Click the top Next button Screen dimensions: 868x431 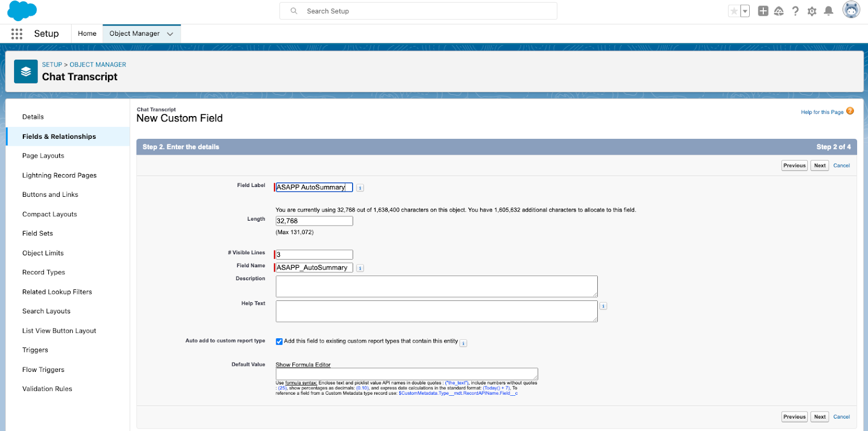coord(820,166)
